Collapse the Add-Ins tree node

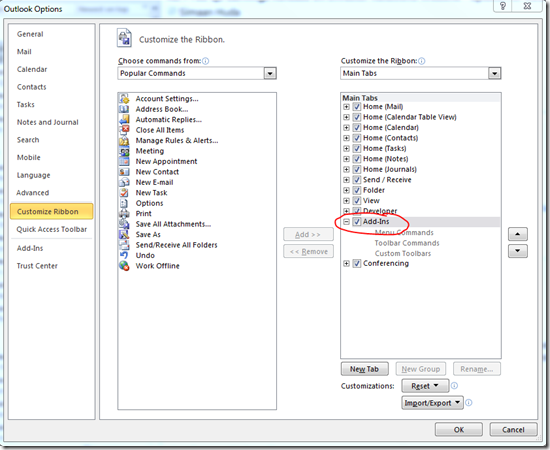click(346, 222)
